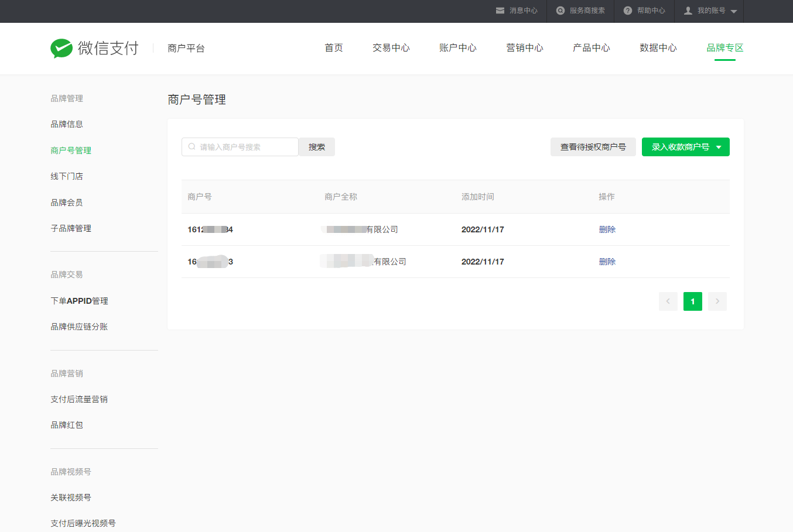
Task: Open 支付后曝光视频号 in the sidebar
Action: 83,523
